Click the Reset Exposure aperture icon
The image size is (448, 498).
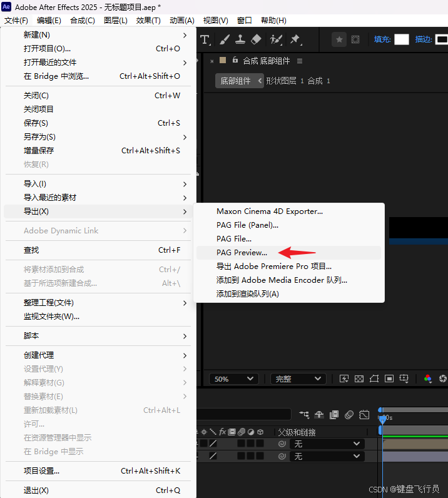pyautogui.click(x=442, y=379)
